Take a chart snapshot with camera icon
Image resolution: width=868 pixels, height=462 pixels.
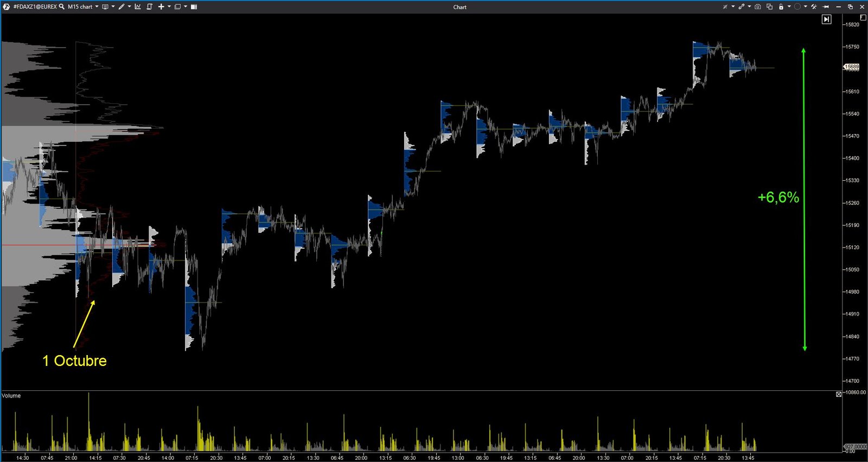point(758,7)
